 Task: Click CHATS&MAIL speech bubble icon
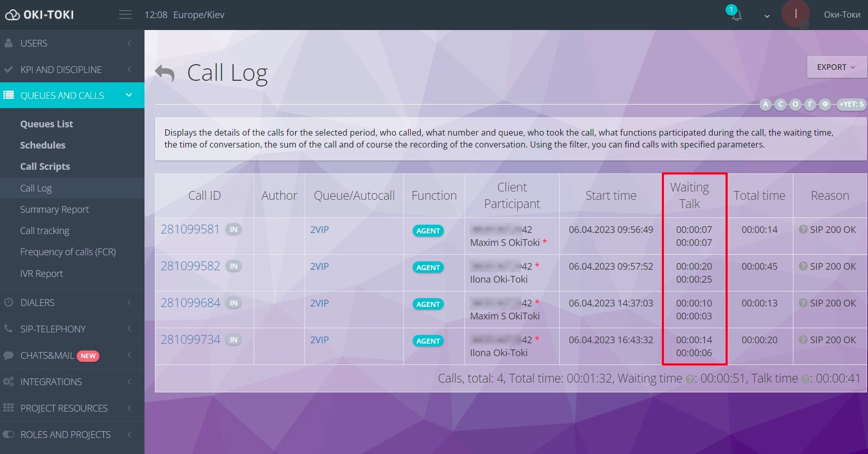tap(8, 355)
